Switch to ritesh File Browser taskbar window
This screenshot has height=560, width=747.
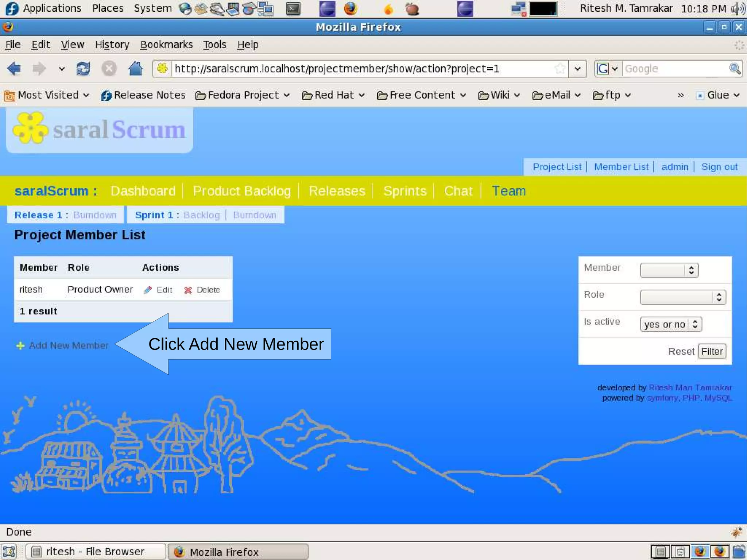tap(96, 552)
